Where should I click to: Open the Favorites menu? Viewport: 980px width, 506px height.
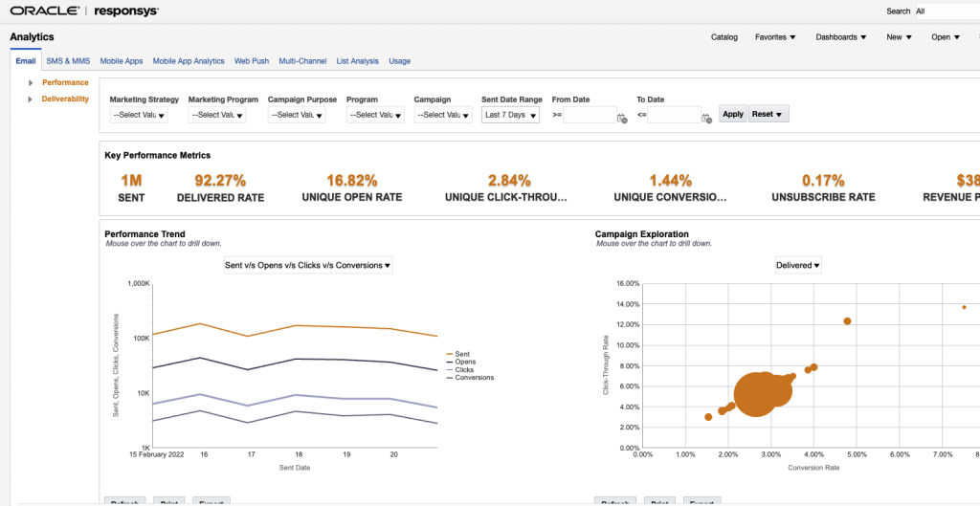[775, 37]
